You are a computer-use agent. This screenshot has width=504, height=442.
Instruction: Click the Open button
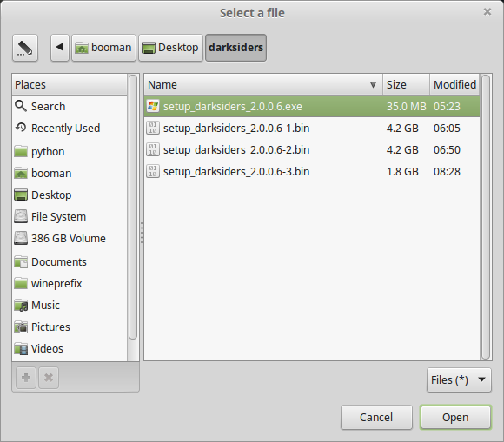455,417
